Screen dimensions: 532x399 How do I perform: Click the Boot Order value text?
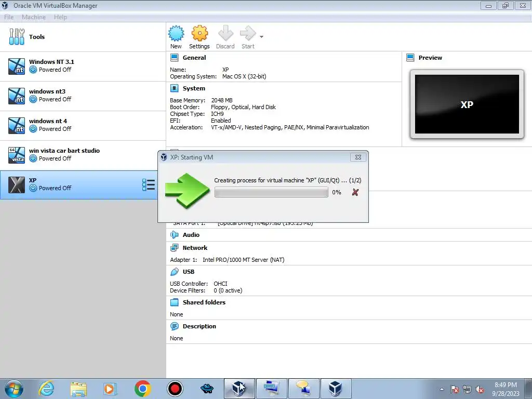point(243,107)
